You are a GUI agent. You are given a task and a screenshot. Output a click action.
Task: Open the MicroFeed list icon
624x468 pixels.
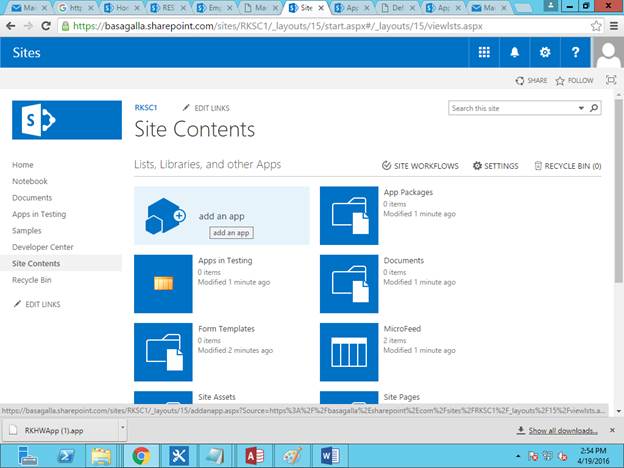coord(349,351)
